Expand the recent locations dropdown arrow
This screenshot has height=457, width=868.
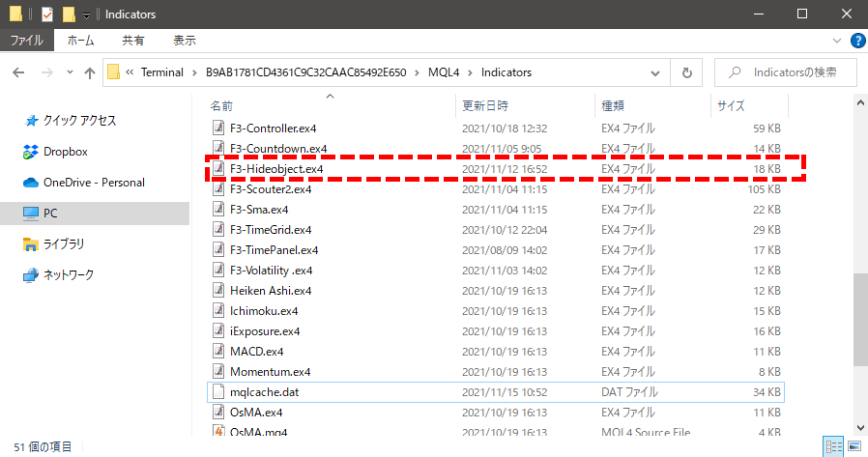pos(68,72)
